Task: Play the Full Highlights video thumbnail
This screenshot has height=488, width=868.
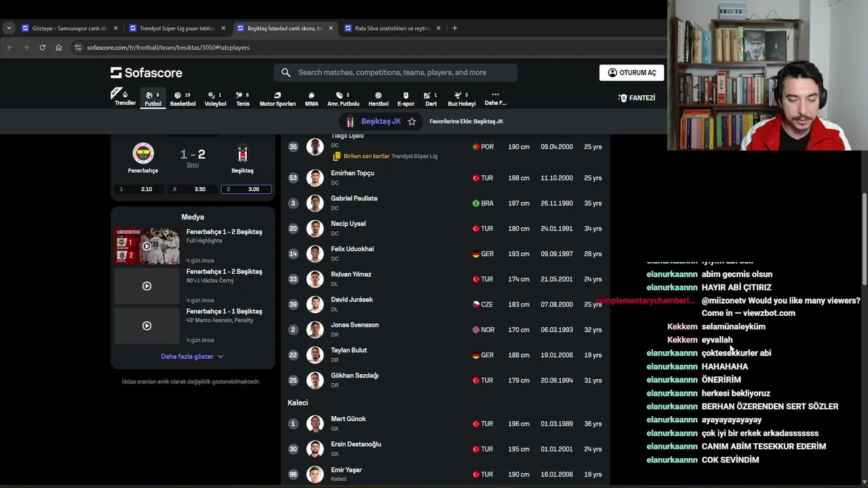Action: tap(147, 246)
